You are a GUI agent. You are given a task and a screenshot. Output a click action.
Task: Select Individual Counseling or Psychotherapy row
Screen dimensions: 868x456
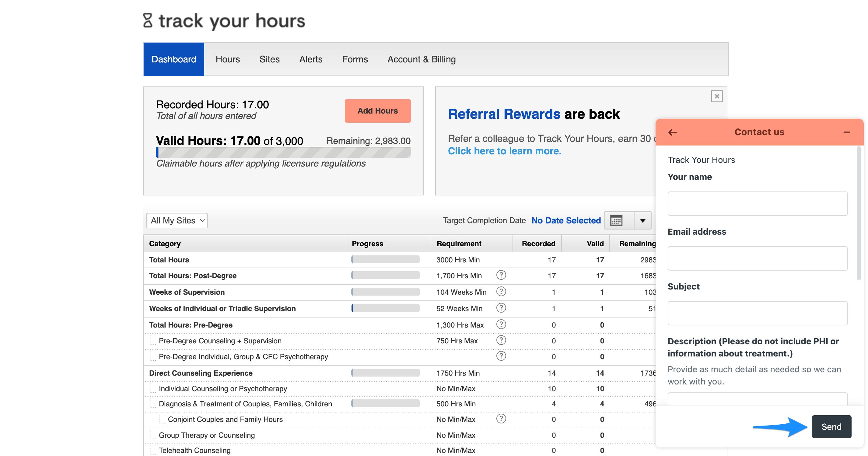point(223,389)
